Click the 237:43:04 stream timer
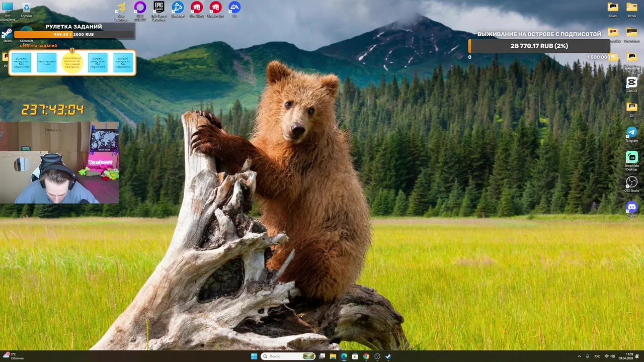 click(x=53, y=110)
